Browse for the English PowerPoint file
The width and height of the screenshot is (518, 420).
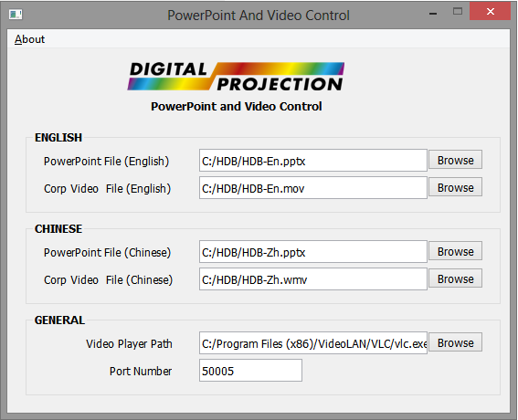pyautogui.click(x=455, y=160)
